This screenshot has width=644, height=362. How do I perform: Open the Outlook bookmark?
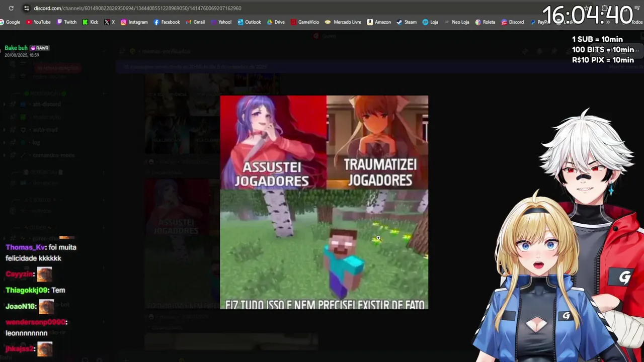coord(249,22)
